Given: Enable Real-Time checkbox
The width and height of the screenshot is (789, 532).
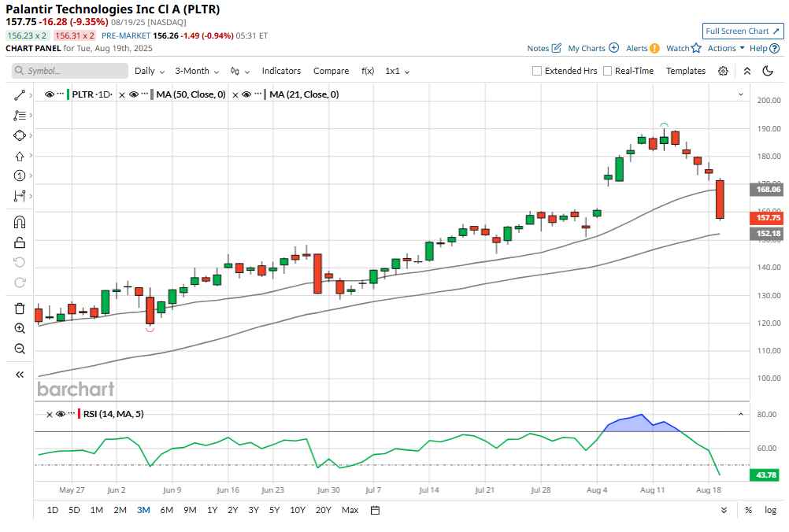Looking at the screenshot, I should click(x=607, y=71).
